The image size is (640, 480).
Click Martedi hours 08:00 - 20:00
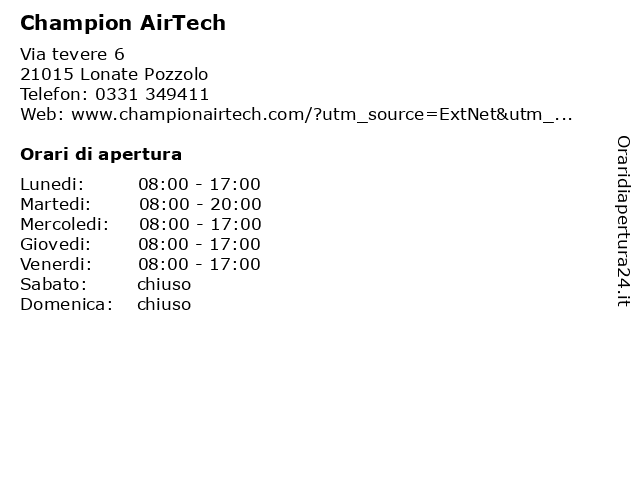(x=200, y=204)
